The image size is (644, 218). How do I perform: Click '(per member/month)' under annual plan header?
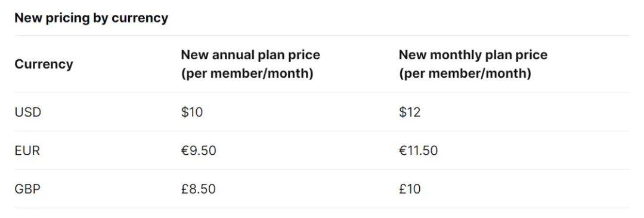[247, 73]
